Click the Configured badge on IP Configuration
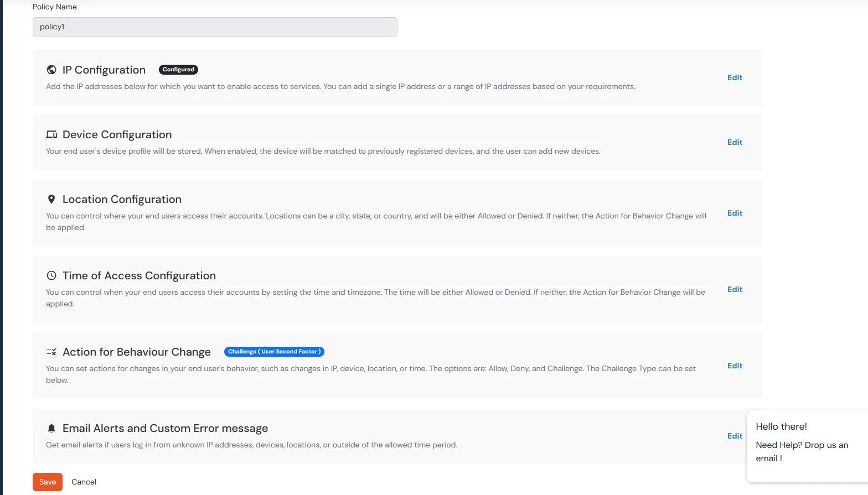868x495 pixels. [x=178, y=70]
